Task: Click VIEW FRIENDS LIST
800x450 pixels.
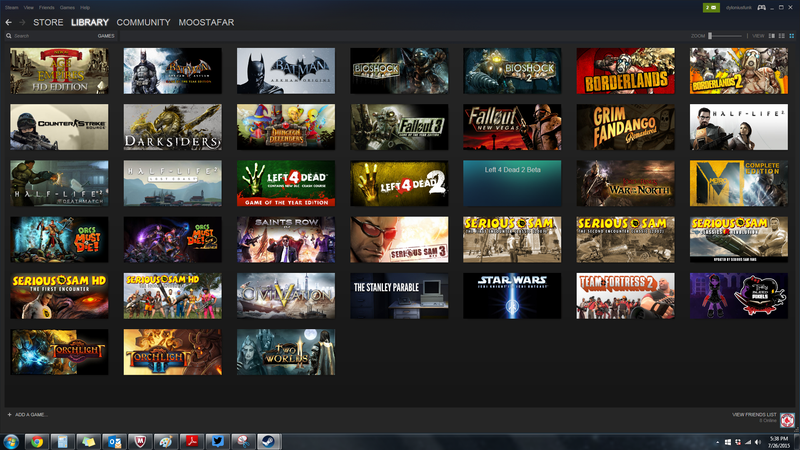Action: click(x=754, y=415)
